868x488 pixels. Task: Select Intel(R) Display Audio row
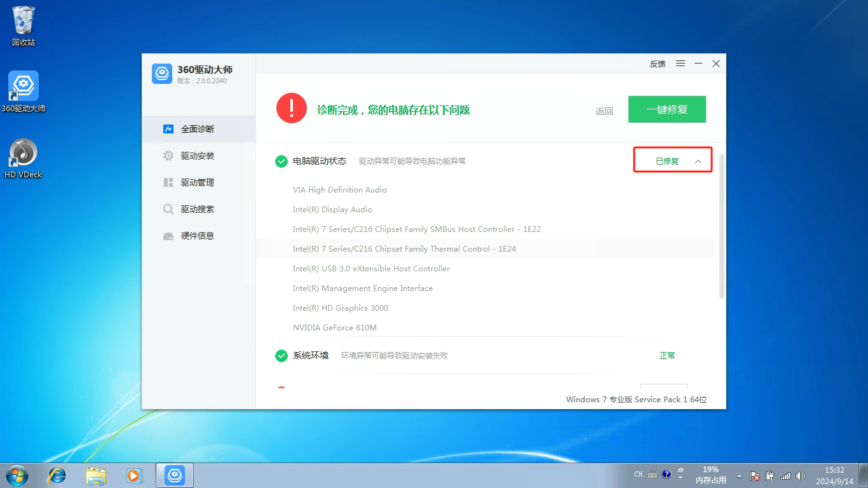point(485,210)
